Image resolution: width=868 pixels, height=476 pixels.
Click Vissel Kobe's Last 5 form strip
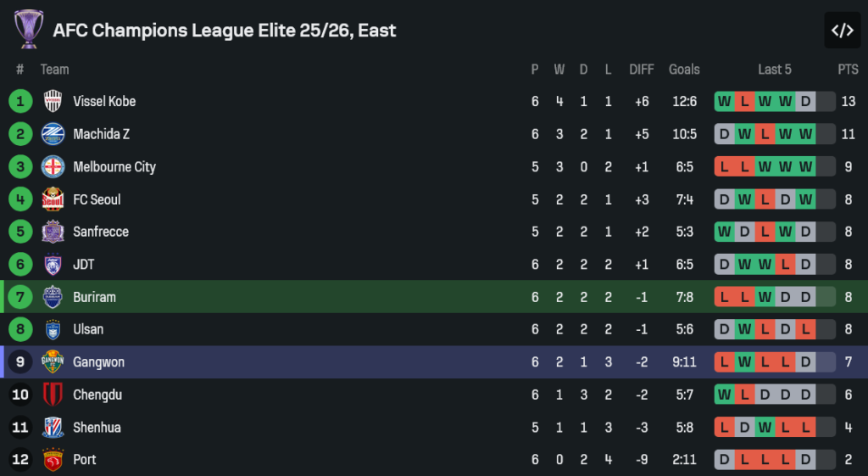[774, 102]
